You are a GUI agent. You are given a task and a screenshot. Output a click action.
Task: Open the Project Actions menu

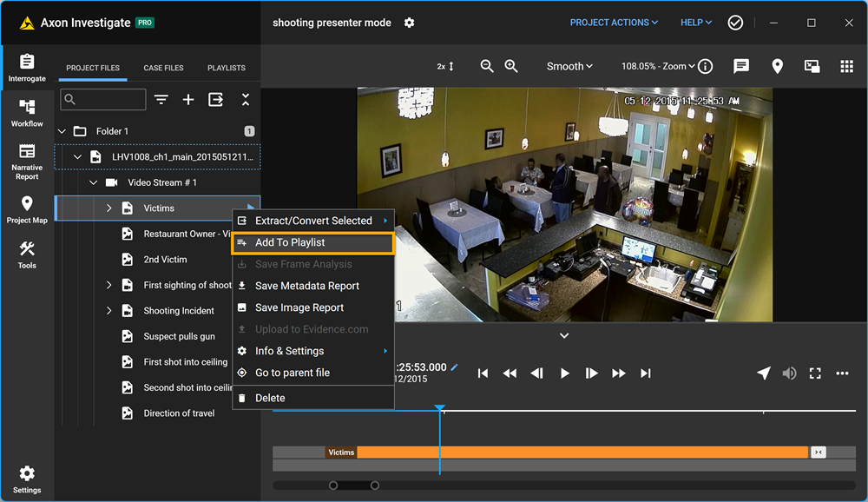[614, 23]
